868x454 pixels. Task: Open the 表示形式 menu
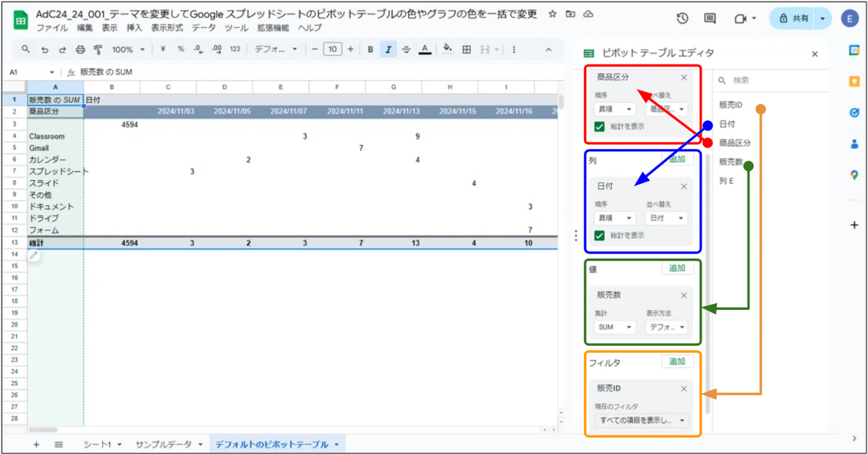[x=167, y=28]
